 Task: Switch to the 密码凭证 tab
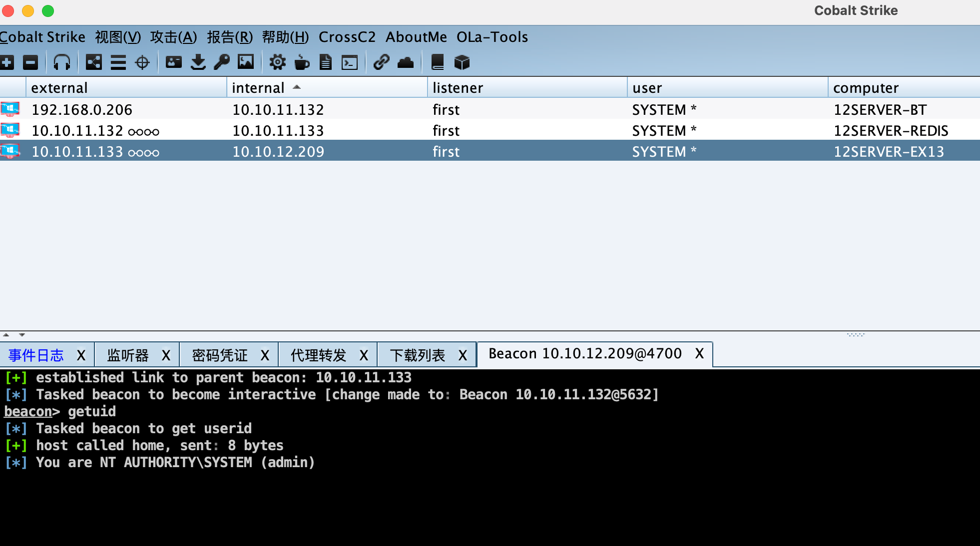point(220,355)
